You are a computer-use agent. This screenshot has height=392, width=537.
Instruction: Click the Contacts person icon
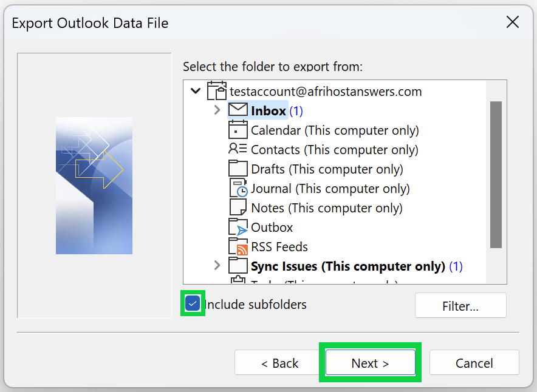[238, 149]
